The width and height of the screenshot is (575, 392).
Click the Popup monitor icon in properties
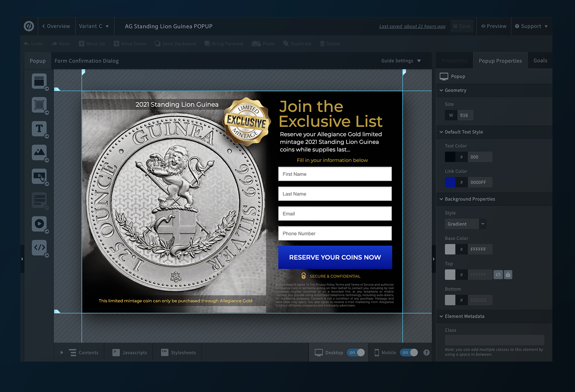click(444, 76)
